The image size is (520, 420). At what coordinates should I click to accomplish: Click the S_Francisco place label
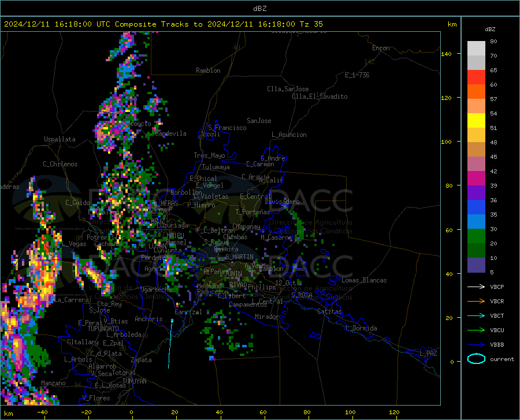click(227, 128)
